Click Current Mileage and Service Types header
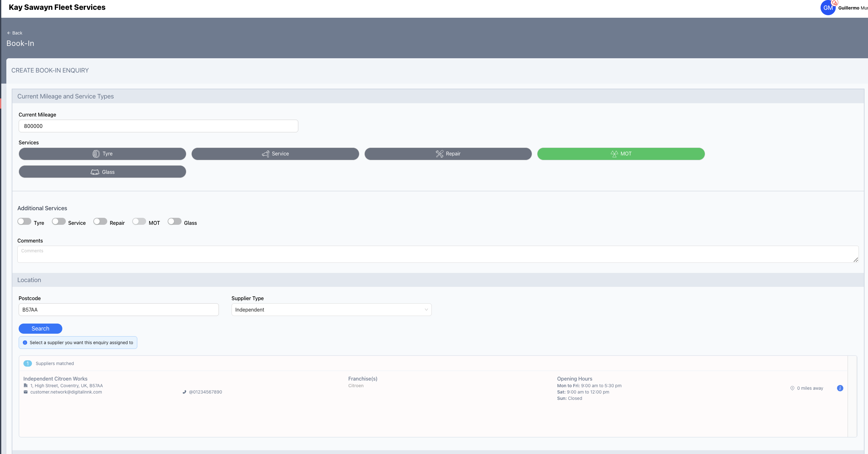This screenshot has height=454, width=868. (65, 96)
